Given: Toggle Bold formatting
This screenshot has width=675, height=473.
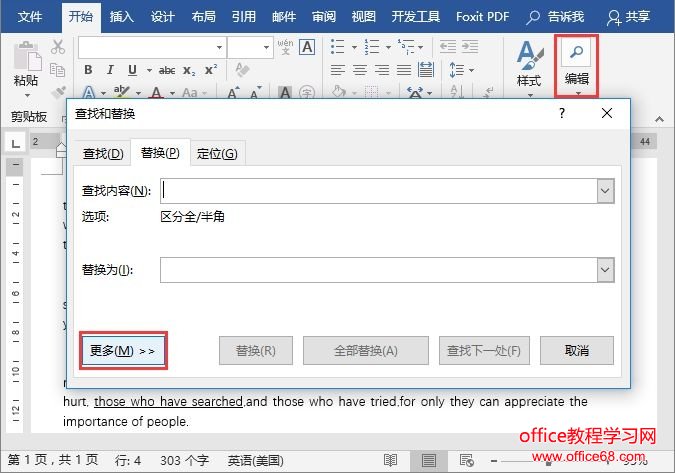Looking at the screenshot, I should [x=88, y=70].
